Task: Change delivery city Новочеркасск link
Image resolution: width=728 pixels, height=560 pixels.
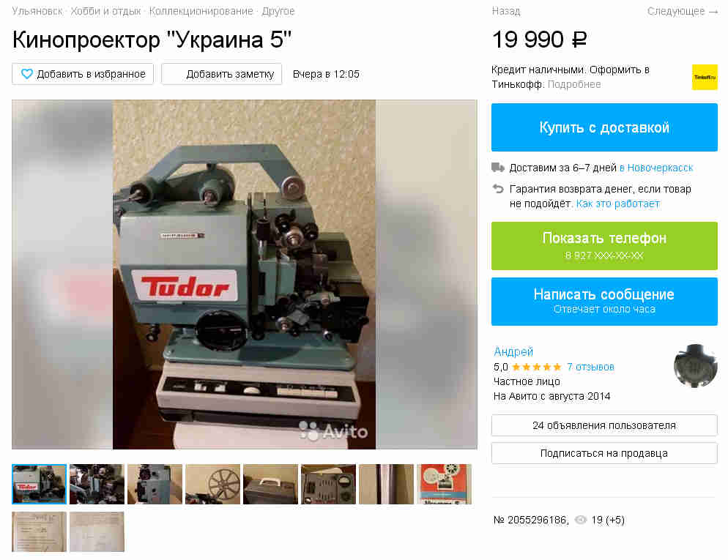Action: point(656,168)
